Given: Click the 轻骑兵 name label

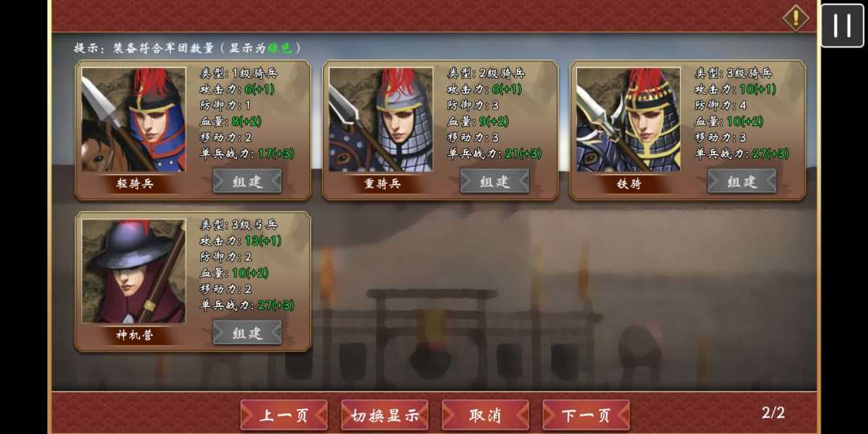Looking at the screenshot, I should pos(134,184).
